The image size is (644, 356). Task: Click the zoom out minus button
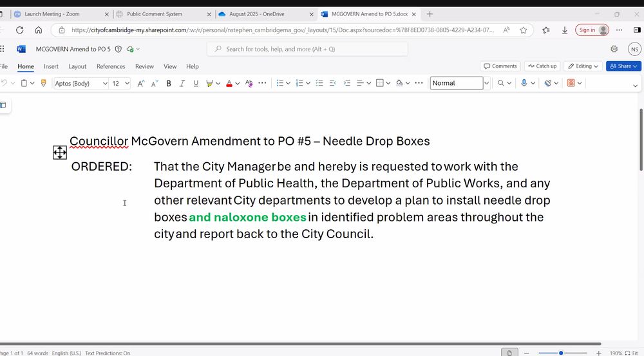point(526,353)
